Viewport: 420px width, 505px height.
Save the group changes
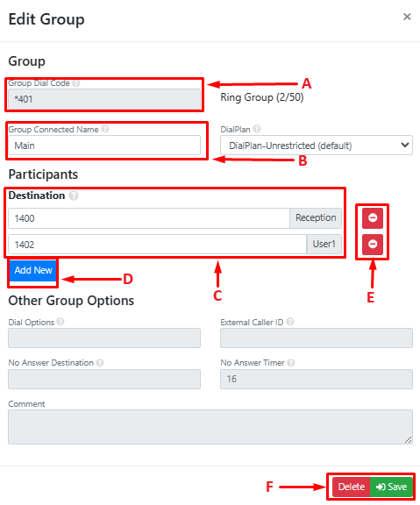click(391, 487)
